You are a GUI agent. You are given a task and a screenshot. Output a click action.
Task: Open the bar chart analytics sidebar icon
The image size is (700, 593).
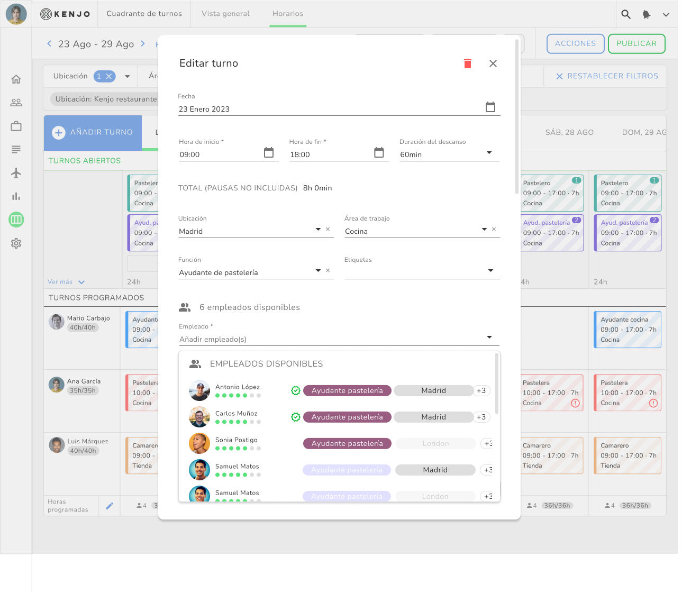click(16, 196)
